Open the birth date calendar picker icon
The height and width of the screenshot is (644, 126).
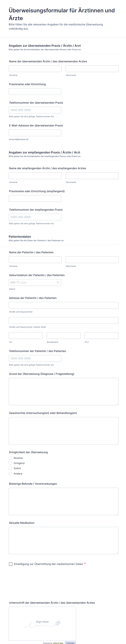click(x=58, y=282)
